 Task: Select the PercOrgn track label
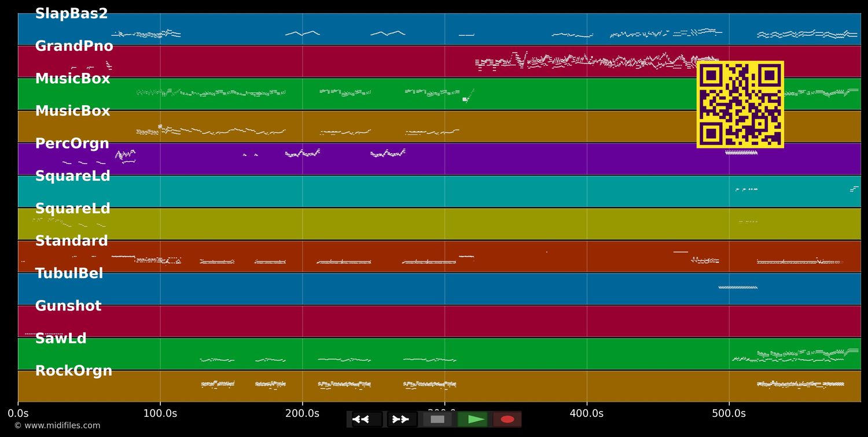[x=72, y=144]
